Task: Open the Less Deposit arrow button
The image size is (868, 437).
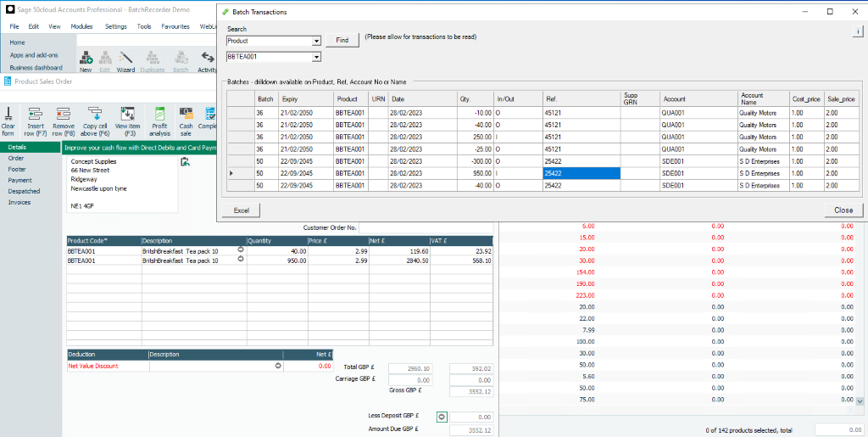Action: pyautogui.click(x=442, y=417)
